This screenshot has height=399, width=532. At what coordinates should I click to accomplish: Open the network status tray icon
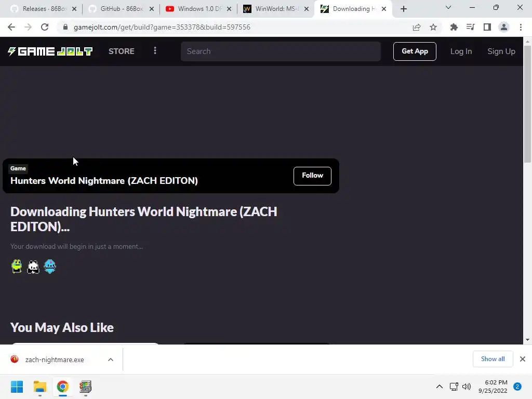pos(454,387)
